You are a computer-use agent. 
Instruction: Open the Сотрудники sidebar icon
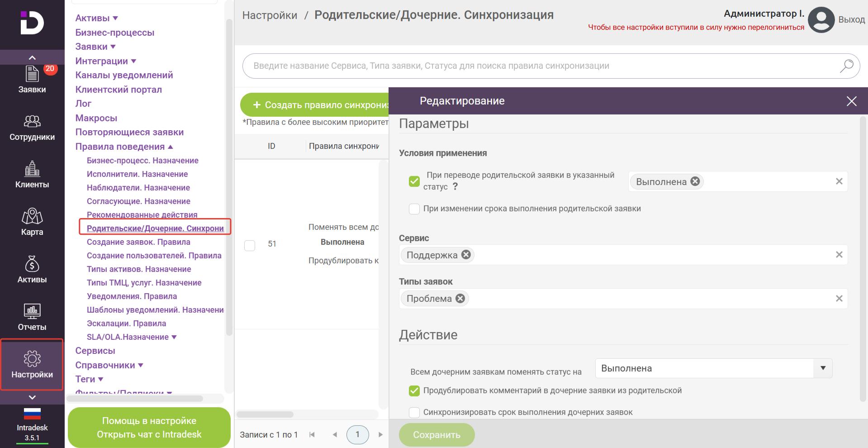pyautogui.click(x=32, y=128)
